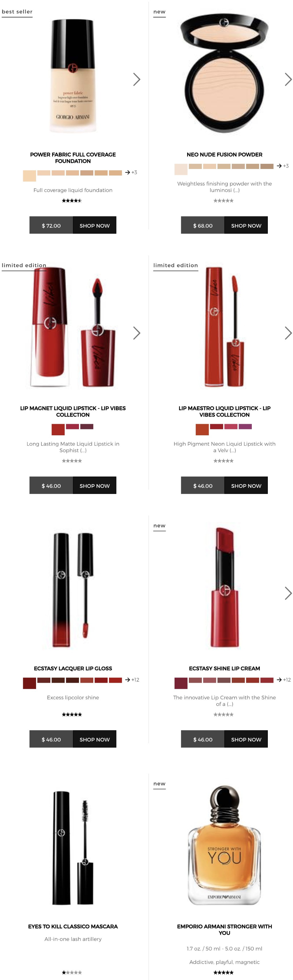Viewport: 293px width, 980px height.
Task: Click Shop Now for Power Fabric Foundation
Action: tap(94, 225)
